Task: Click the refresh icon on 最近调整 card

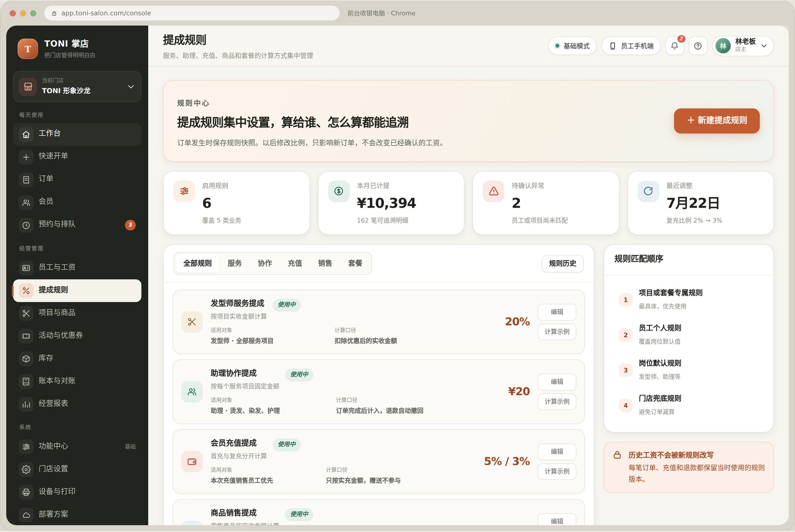Action: click(x=648, y=191)
